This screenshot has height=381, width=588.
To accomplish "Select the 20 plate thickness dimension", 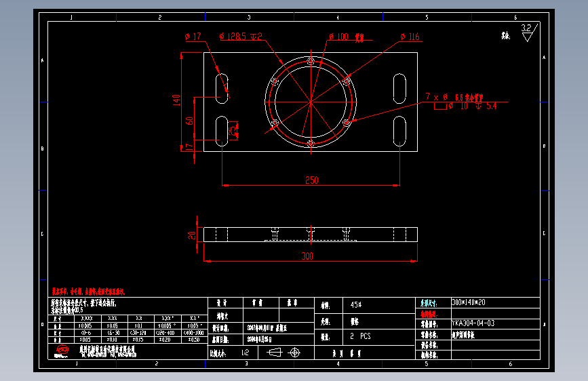I will click(192, 235).
